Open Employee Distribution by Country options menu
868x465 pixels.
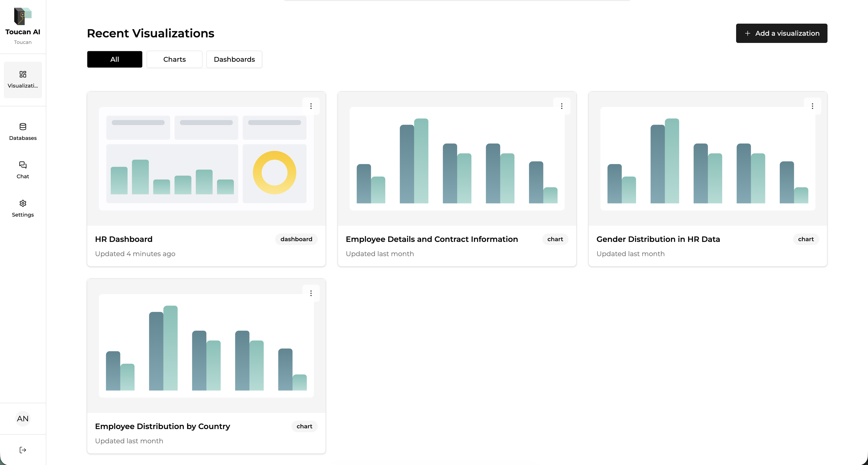click(311, 293)
